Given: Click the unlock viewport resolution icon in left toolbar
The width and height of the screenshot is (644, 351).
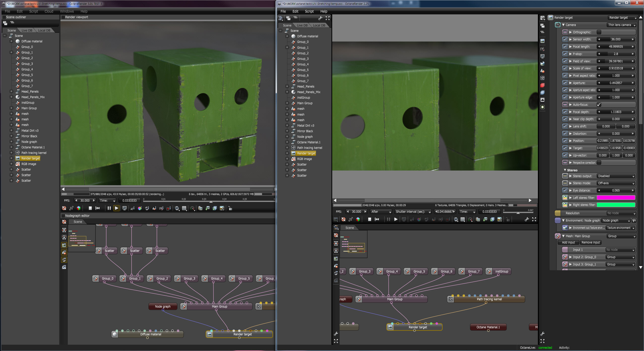Looking at the screenshot, I should point(230,208).
